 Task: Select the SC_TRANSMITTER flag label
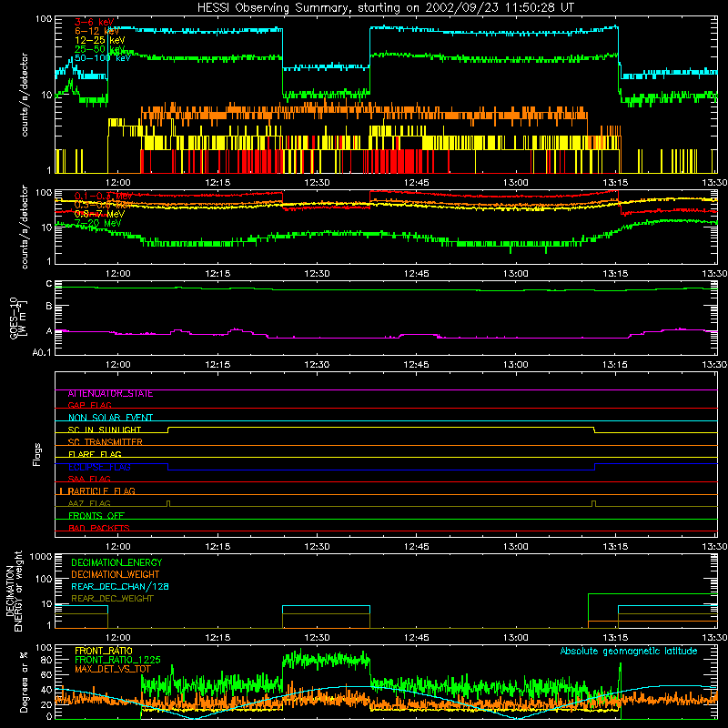[x=106, y=442]
